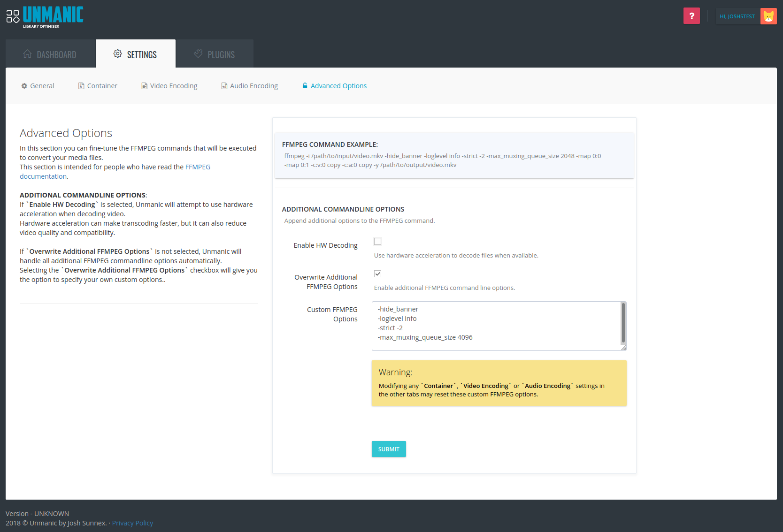Image resolution: width=783 pixels, height=532 pixels.
Task: Open the Plugins main tab
Action: point(215,54)
